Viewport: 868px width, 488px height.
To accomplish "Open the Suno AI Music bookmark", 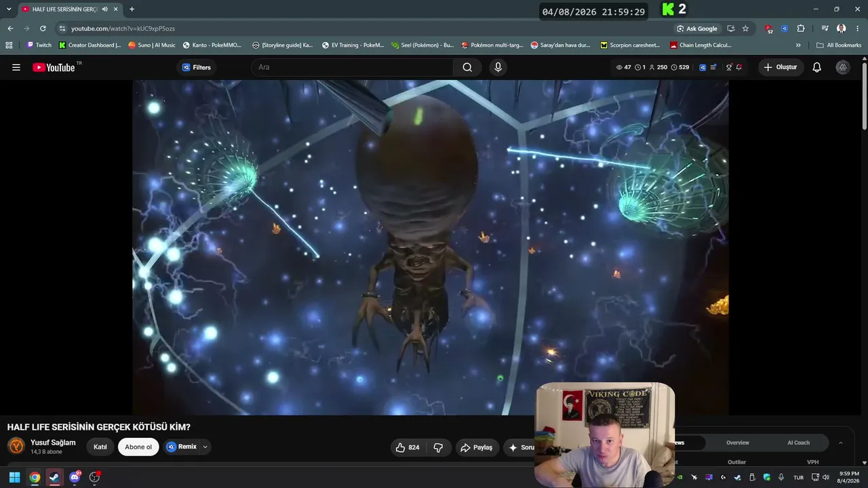I will (x=152, y=45).
